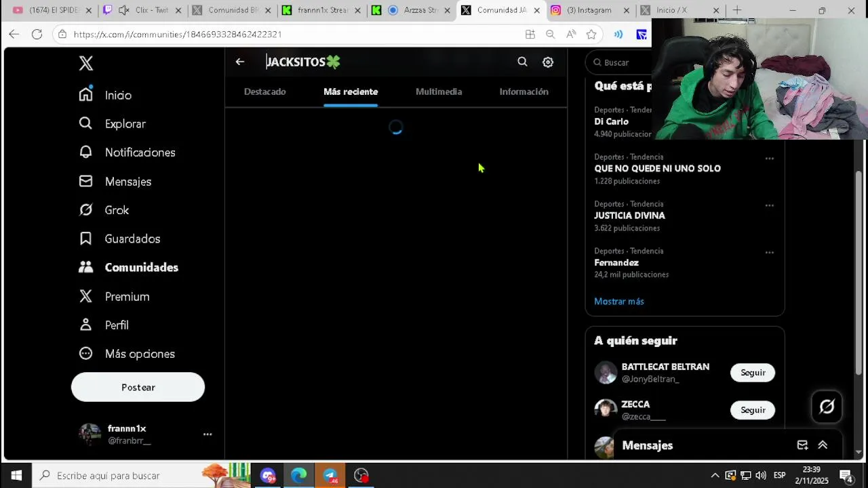
Task: Go back with the community back arrow
Action: click(240, 62)
